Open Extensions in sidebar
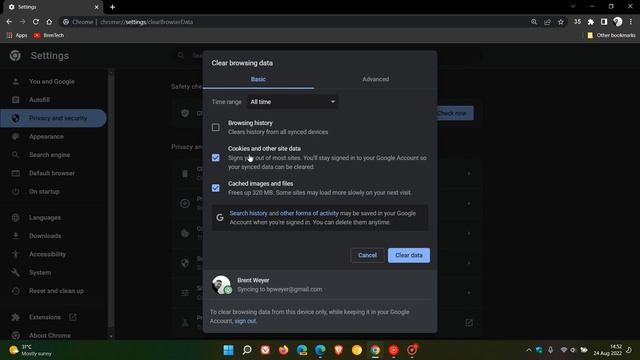Screen dimensions: 640x360 [44, 317]
